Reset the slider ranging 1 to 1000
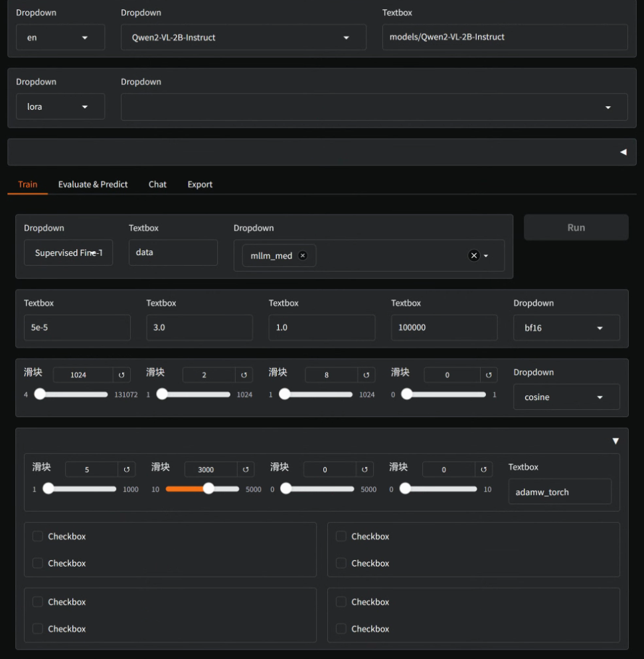This screenshot has width=644, height=659. 127,470
